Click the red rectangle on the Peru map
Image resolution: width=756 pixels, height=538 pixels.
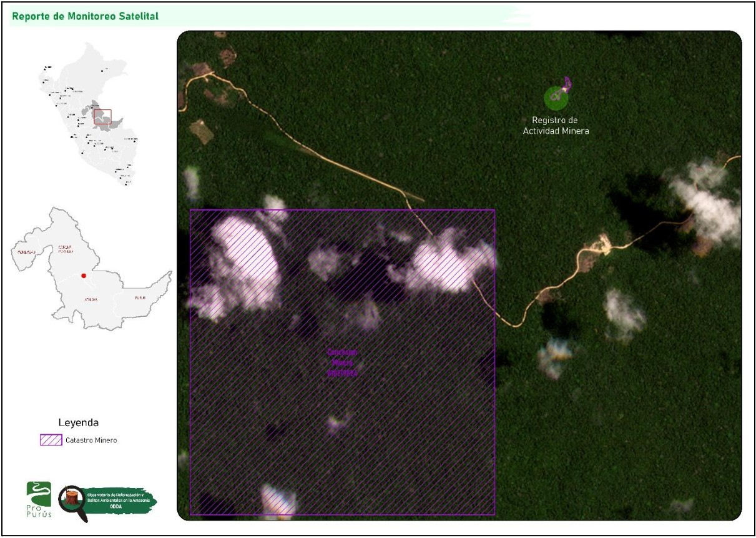pos(102,116)
